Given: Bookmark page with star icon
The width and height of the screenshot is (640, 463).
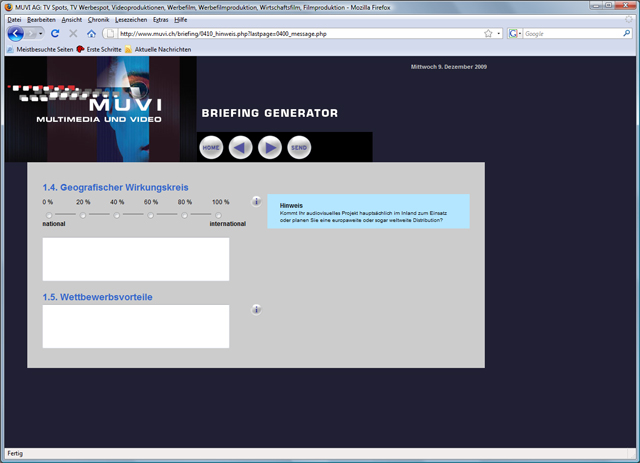Looking at the screenshot, I should (488, 33).
